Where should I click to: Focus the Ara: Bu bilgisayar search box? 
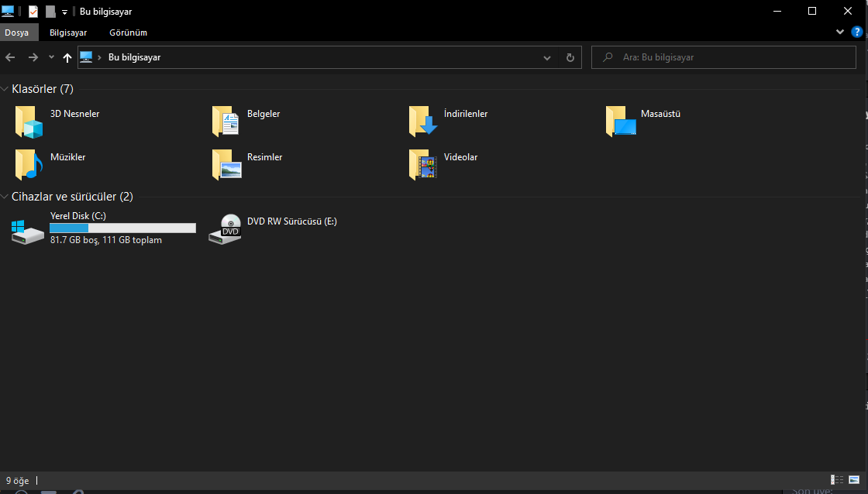pyautogui.click(x=724, y=57)
